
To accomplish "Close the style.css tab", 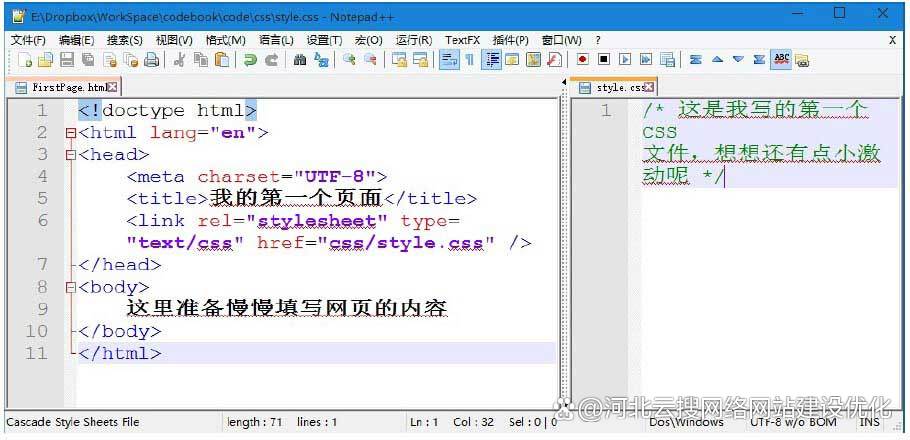I will (x=649, y=87).
